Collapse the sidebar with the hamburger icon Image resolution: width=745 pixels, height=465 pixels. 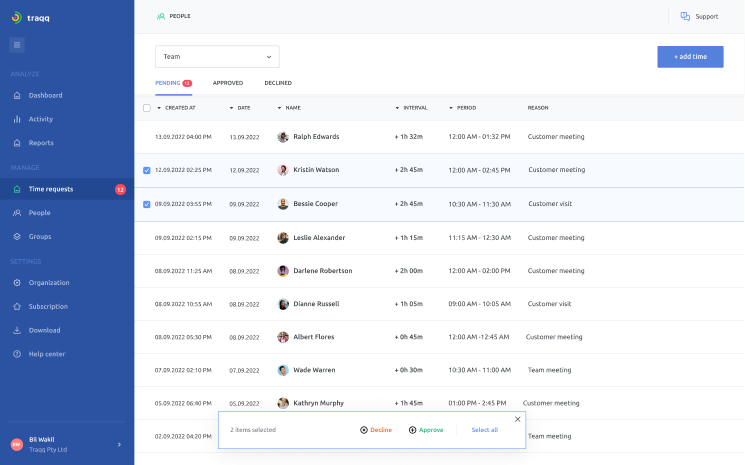click(x=17, y=44)
